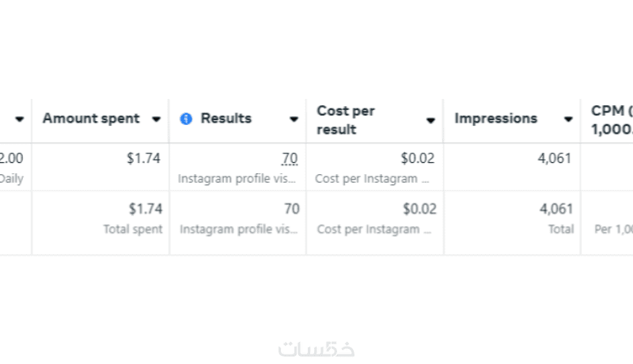The image size is (633, 364).
Task: Open the Impressions column dropdown arrow
Action: point(568,119)
